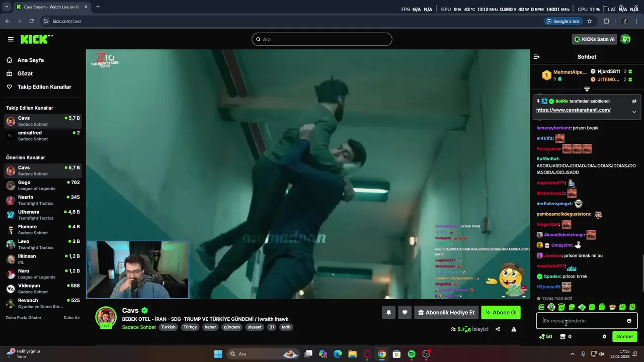The height and width of the screenshot is (362, 644).
Task: Open recommended channel Uthenera
Action: (x=43, y=215)
